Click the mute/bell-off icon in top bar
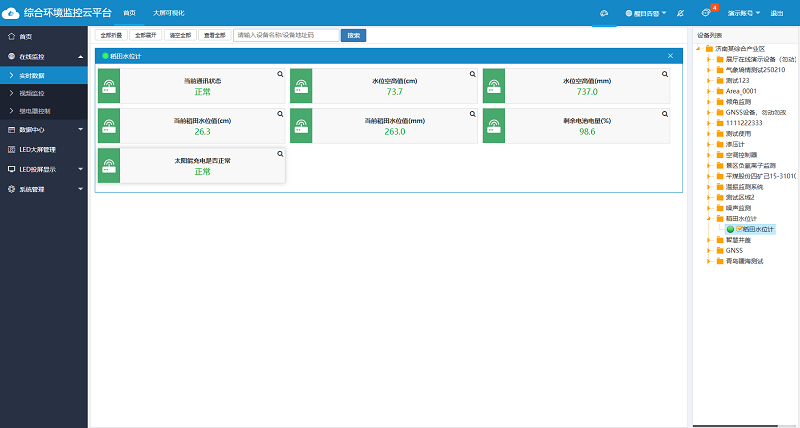Viewport: 800px width, 428px height. point(680,13)
